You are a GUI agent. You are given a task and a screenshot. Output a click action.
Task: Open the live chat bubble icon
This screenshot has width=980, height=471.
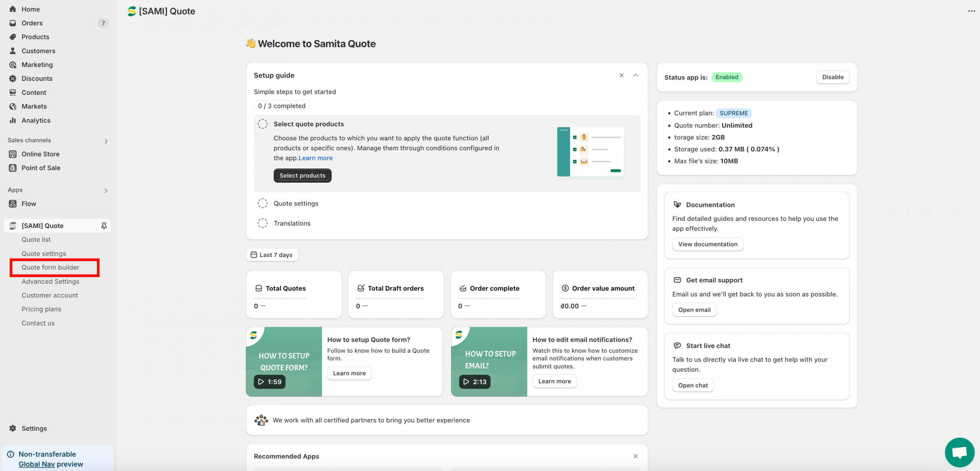959,453
